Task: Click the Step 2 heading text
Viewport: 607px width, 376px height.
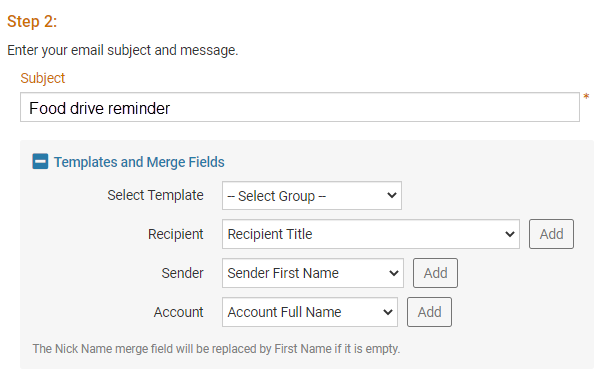Action: [32, 21]
